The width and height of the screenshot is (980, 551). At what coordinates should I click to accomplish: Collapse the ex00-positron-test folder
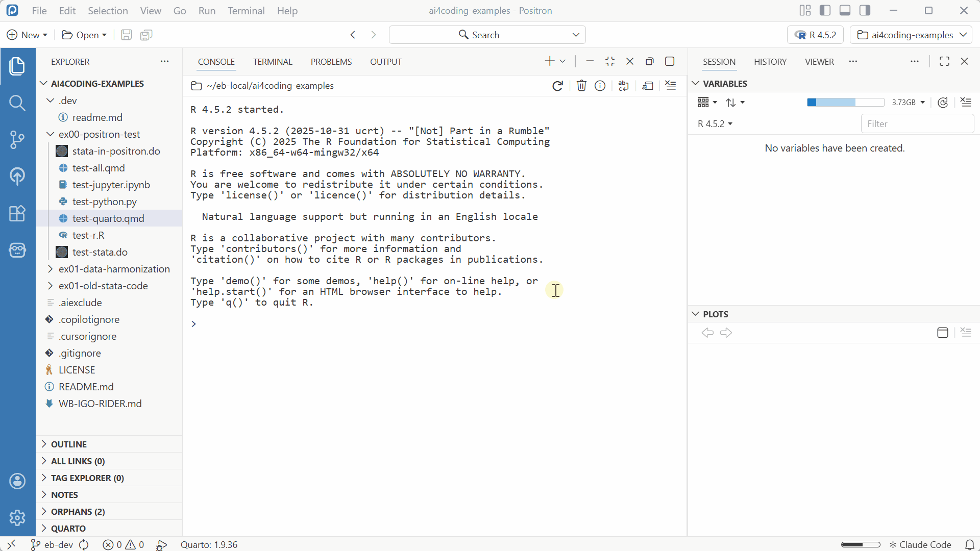pyautogui.click(x=50, y=134)
